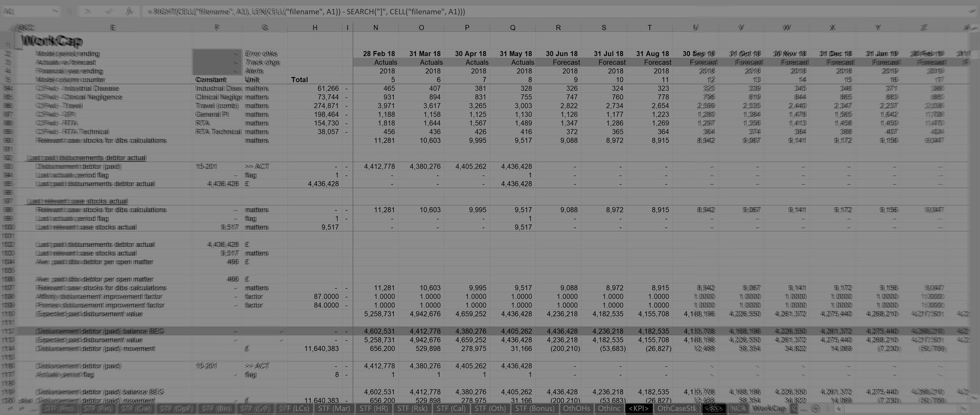Image resolution: width=980 pixels, height=415 pixels.
Task: Click the '28 Feb 18' date header cell
Action: pyautogui.click(x=379, y=54)
